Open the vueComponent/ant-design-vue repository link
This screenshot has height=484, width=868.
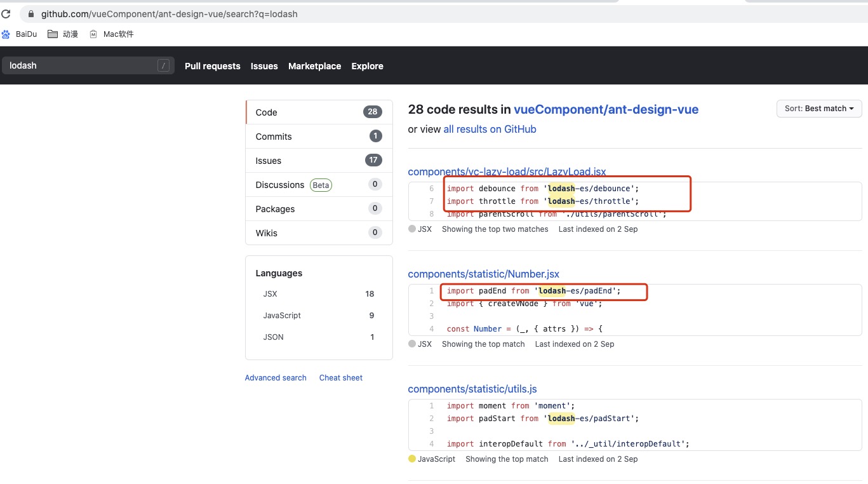pyautogui.click(x=606, y=109)
